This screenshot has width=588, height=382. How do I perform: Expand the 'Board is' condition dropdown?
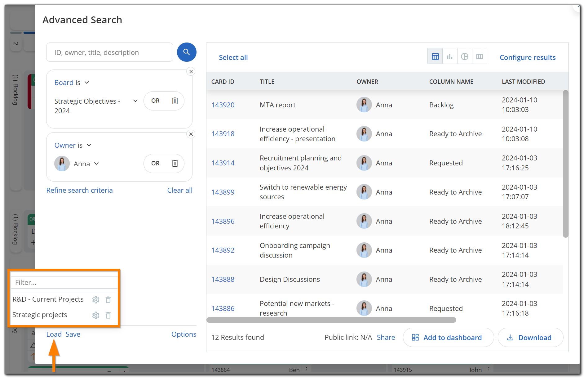click(87, 83)
